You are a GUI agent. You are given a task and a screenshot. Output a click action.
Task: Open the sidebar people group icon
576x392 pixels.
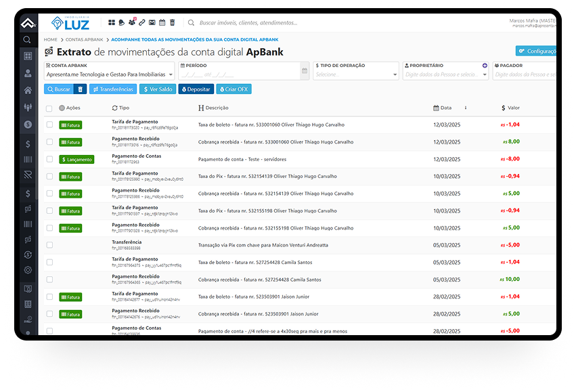[28, 107]
